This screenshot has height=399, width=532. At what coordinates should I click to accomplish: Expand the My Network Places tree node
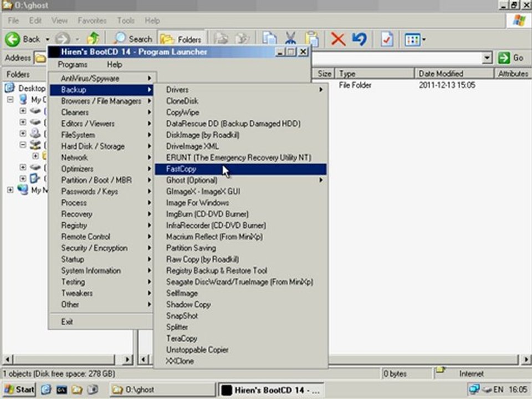(10, 190)
